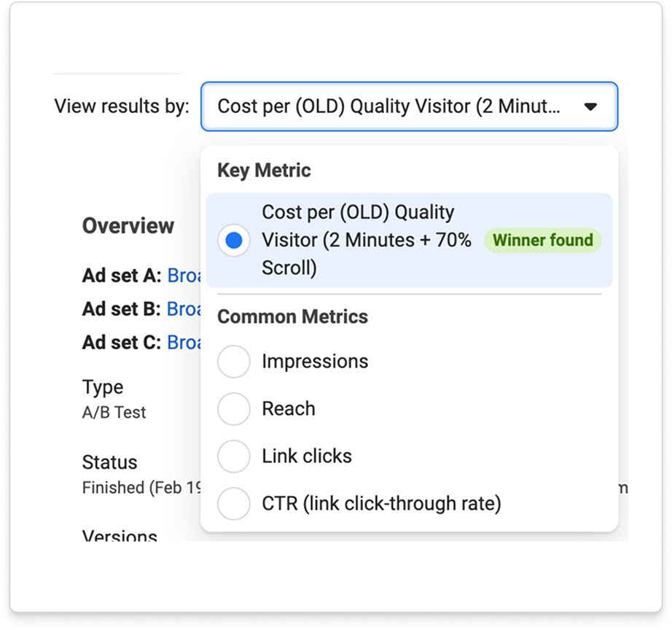This screenshot has width=672, height=630.
Task: Select the Impressions radio button
Action: tap(233, 361)
